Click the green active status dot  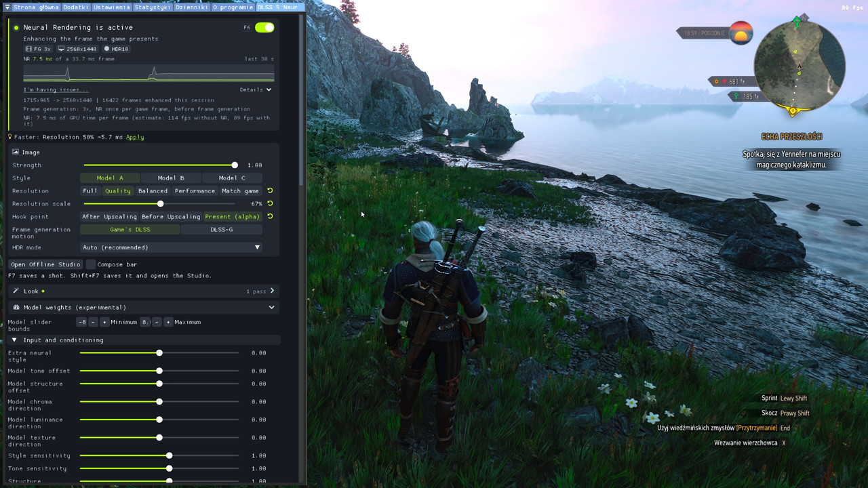coord(16,28)
